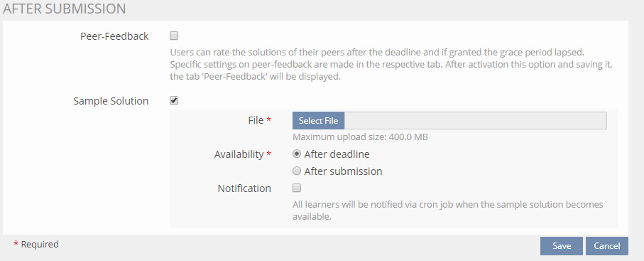Uncheck the Sample Solution checkbox

[x=174, y=100]
